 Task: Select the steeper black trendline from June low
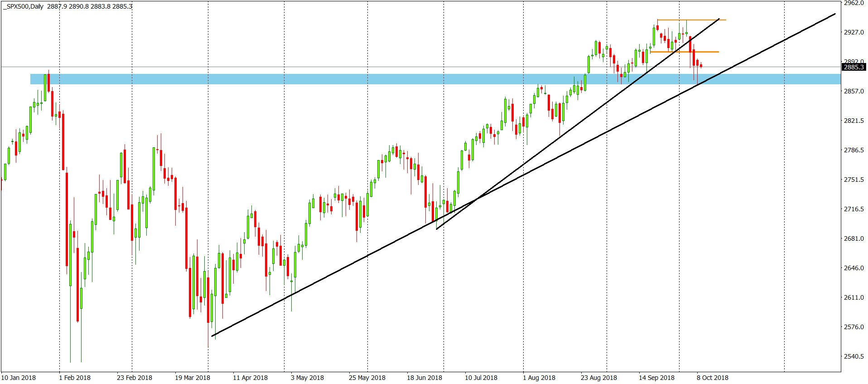pos(578,124)
